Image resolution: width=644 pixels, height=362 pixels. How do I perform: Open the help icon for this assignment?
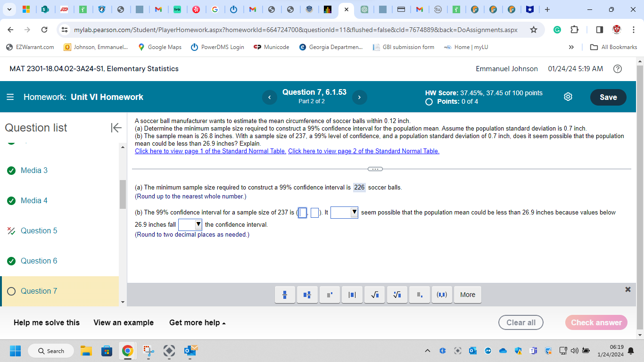[617, 69]
